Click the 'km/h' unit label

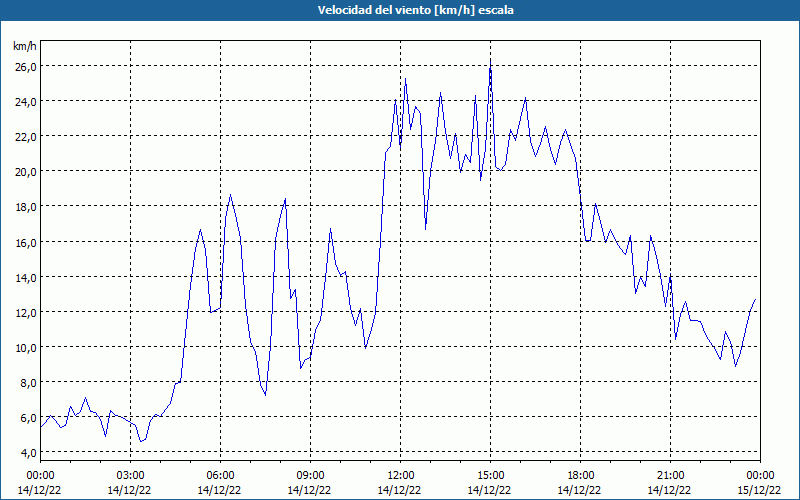24,46
